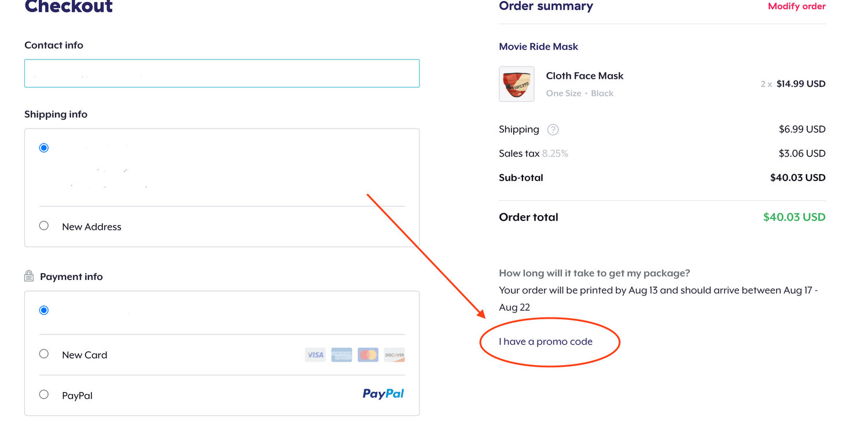Image resolution: width=868 pixels, height=431 pixels.
Task: Open the I have a promo code link
Action: (546, 341)
